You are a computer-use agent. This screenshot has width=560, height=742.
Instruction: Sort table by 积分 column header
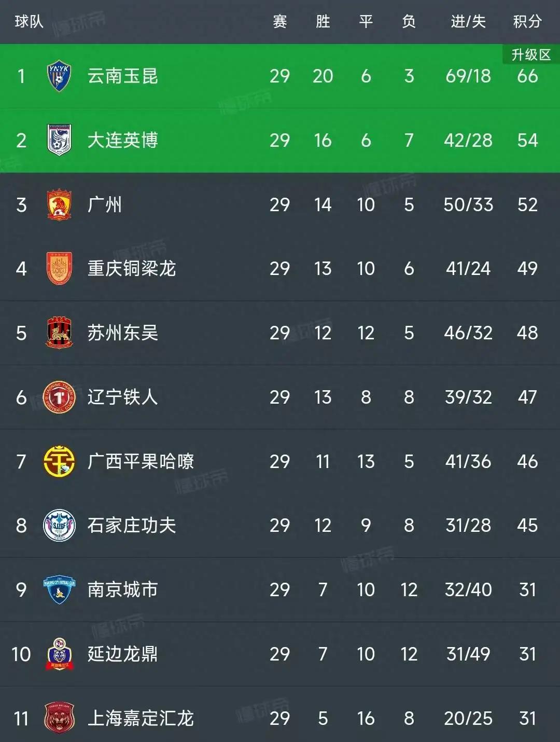pos(527,22)
